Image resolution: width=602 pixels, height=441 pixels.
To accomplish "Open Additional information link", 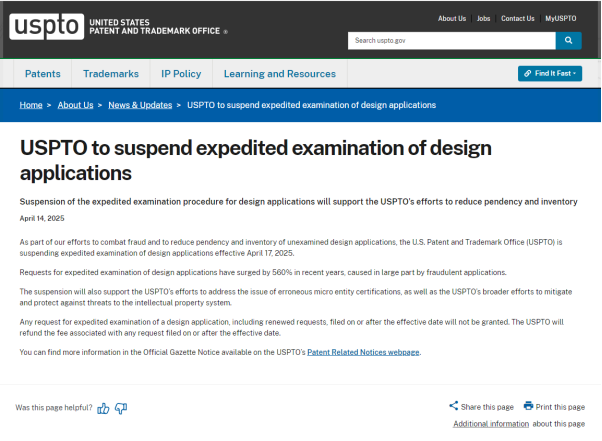I will (491, 424).
